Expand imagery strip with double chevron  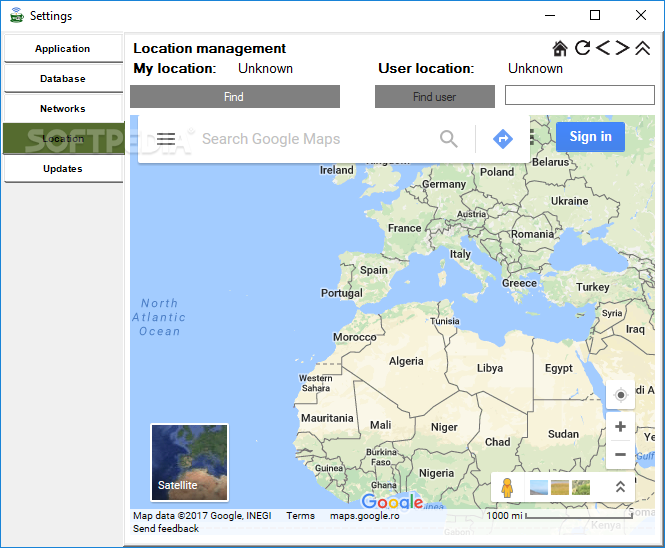[620, 487]
